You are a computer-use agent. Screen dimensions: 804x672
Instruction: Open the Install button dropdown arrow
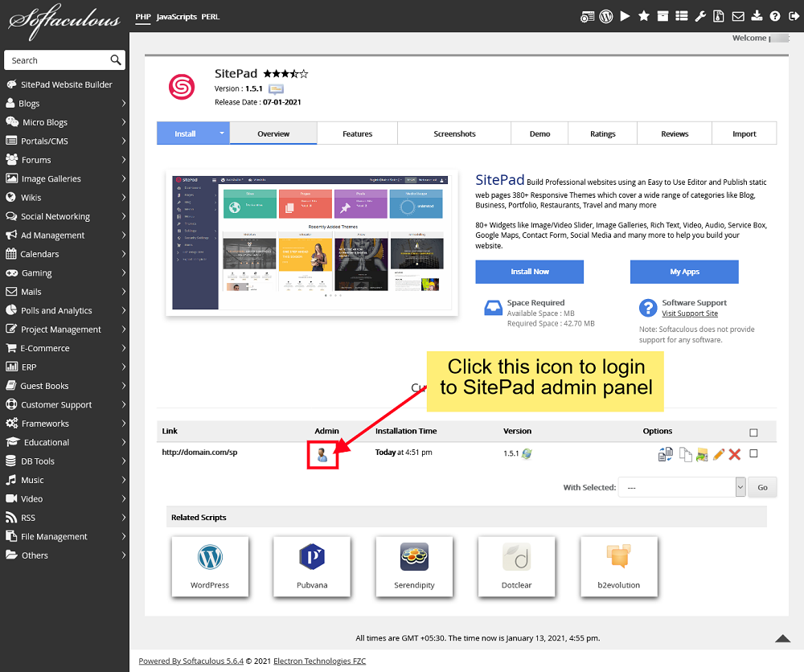coord(222,133)
